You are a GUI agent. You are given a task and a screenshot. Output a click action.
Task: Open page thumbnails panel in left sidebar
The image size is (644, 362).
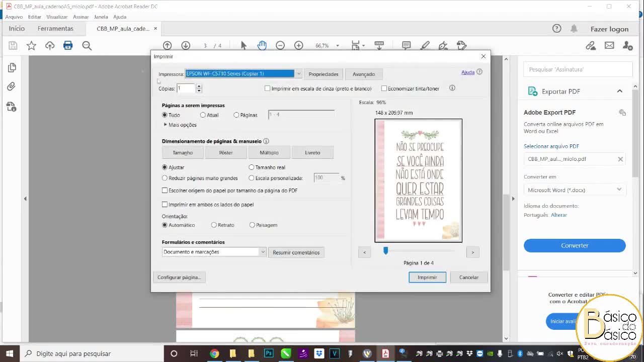tap(12, 67)
